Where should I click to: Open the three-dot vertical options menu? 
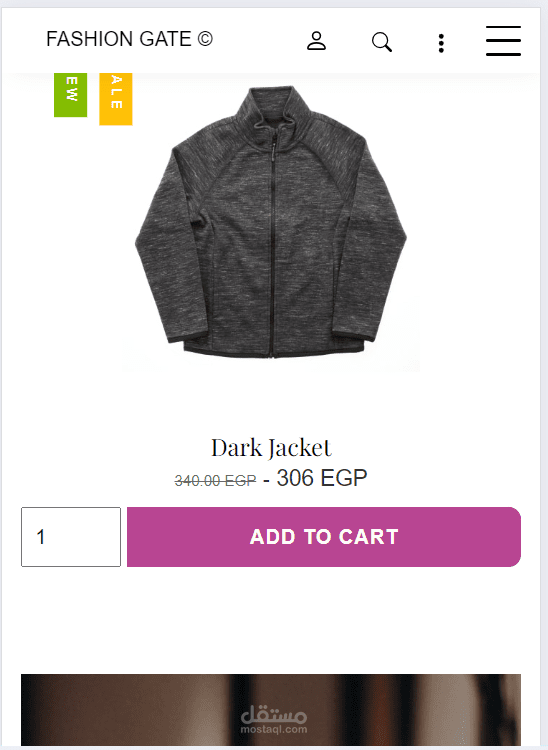(x=441, y=43)
